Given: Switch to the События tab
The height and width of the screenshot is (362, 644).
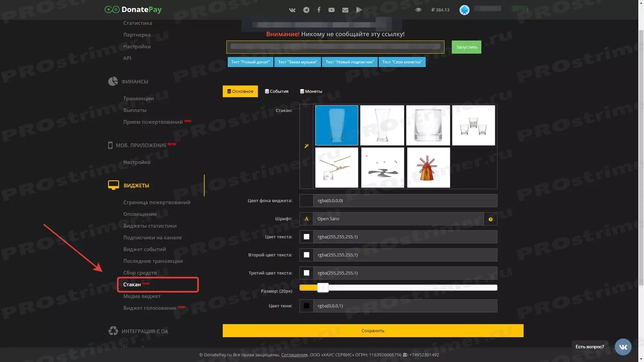Looking at the screenshot, I should 277,91.
